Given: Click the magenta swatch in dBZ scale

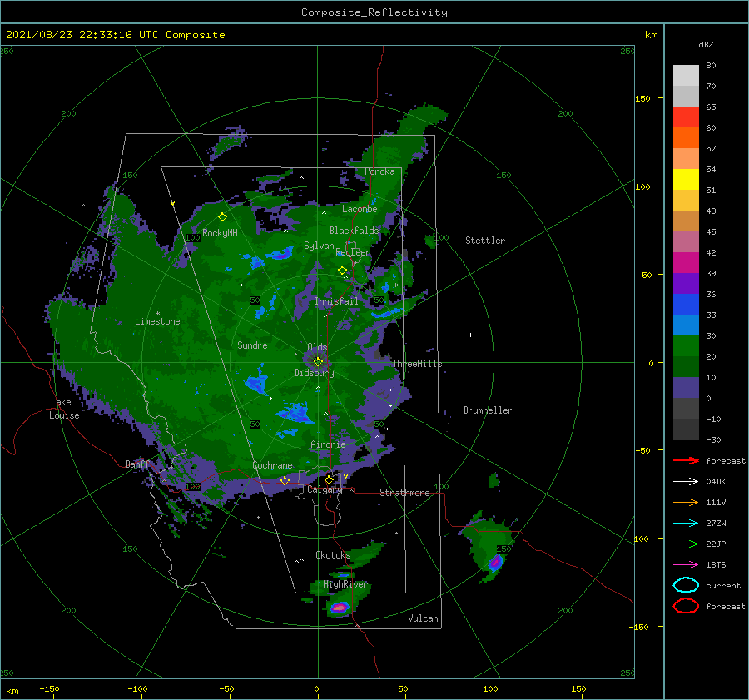Looking at the screenshot, I should point(686,262).
